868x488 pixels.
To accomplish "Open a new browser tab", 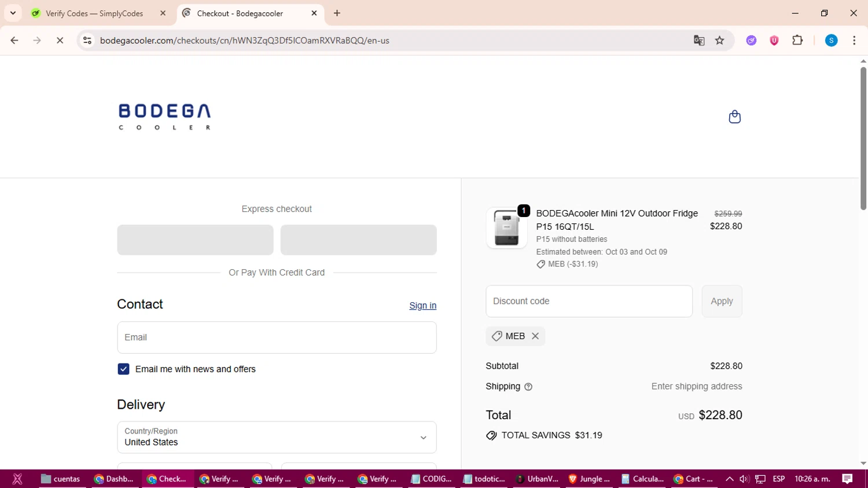I will click(x=337, y=13).
